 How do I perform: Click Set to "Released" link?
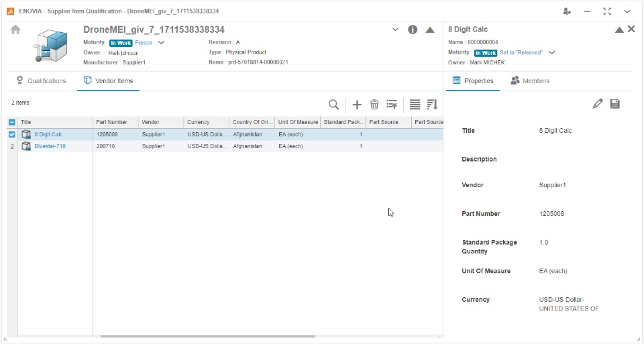[x=521, y=52]
